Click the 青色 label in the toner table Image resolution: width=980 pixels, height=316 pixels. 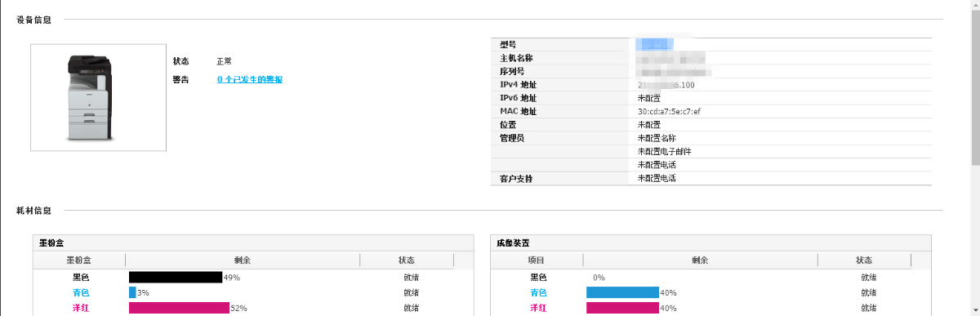coord(79,292)
